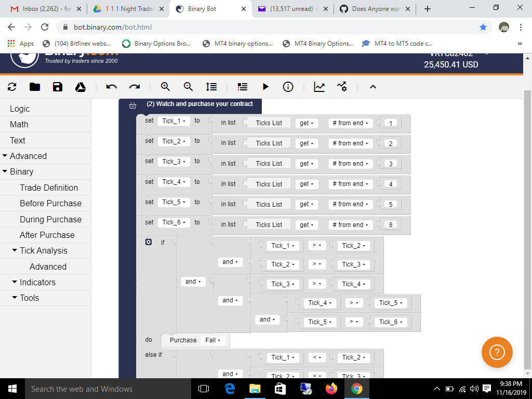Open the load file folder icon
The height and width of the screenshot is (399, 532).
tap(35, 87)
